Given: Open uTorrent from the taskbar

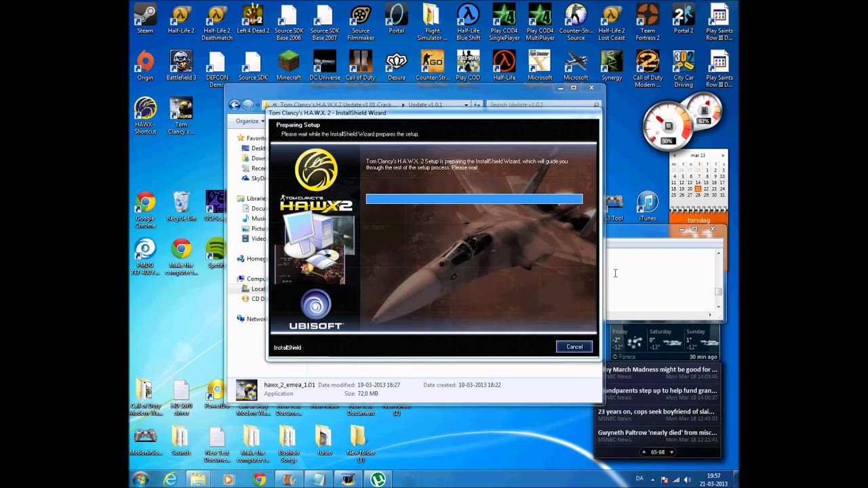Looking at the screenshot, I should point(377,479).
